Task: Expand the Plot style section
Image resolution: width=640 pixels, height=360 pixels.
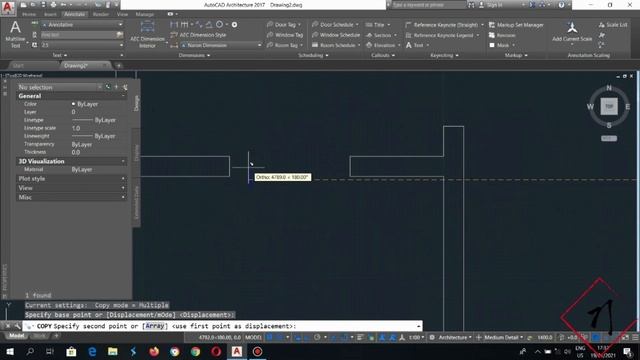Action: click(123, 179)
